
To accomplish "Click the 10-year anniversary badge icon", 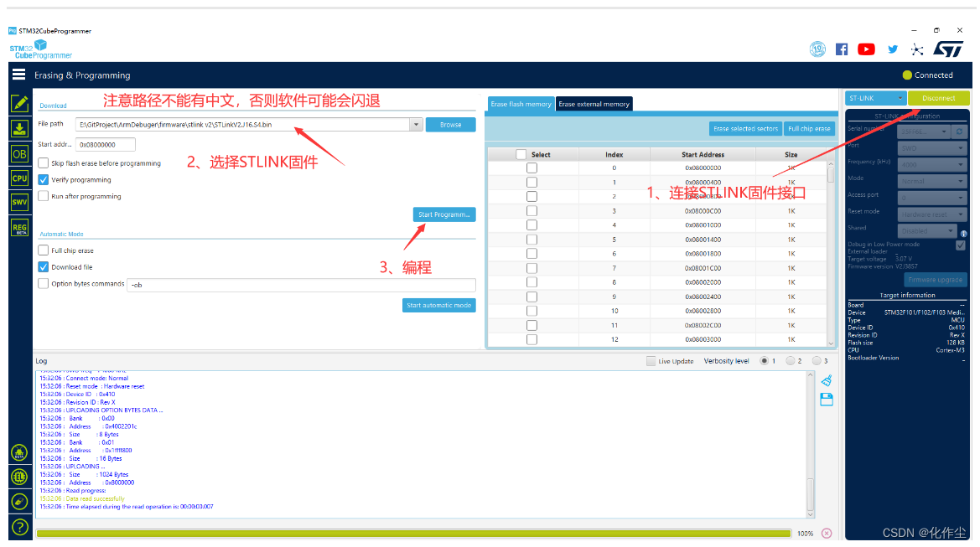I will (817, 49).
